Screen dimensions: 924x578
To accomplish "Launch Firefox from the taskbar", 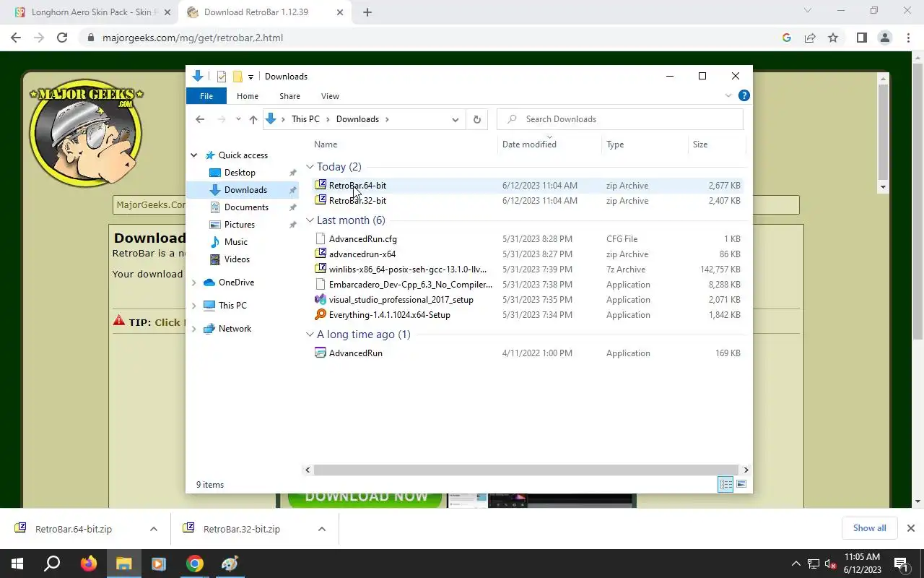I will 89,564.
